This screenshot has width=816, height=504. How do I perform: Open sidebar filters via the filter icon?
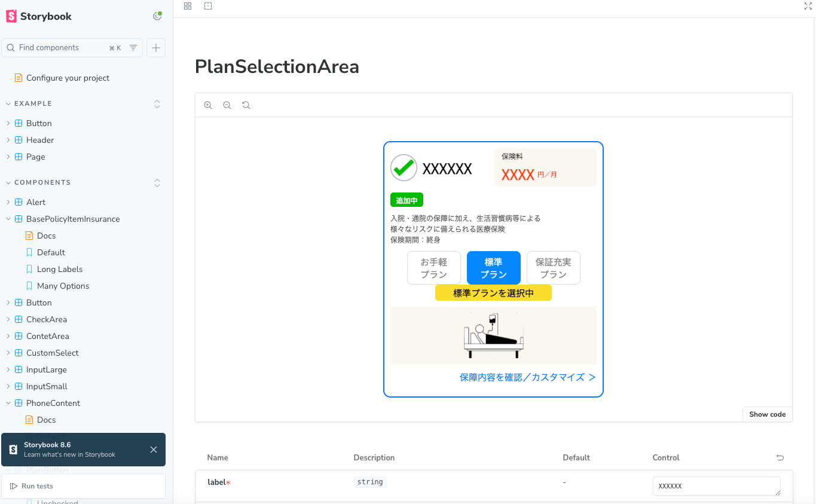[x=133, y=47]
